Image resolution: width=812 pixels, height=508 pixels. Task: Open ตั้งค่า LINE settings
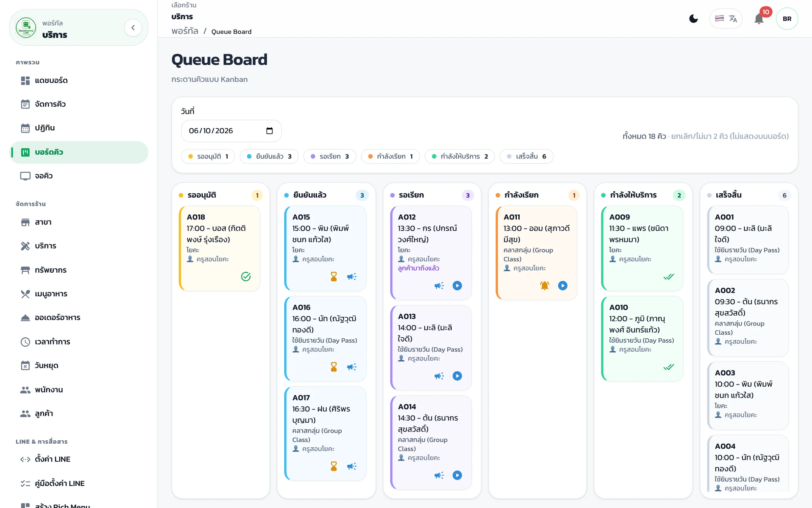click(x=78, y=459)
